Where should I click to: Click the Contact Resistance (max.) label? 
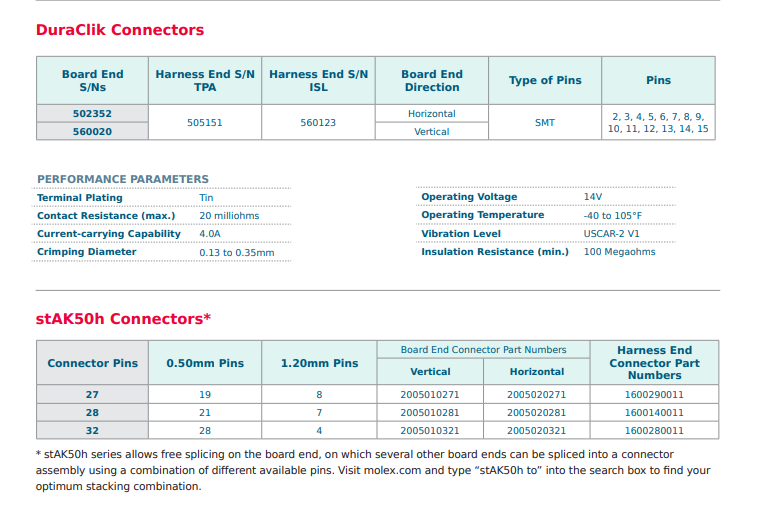[106, 215]
